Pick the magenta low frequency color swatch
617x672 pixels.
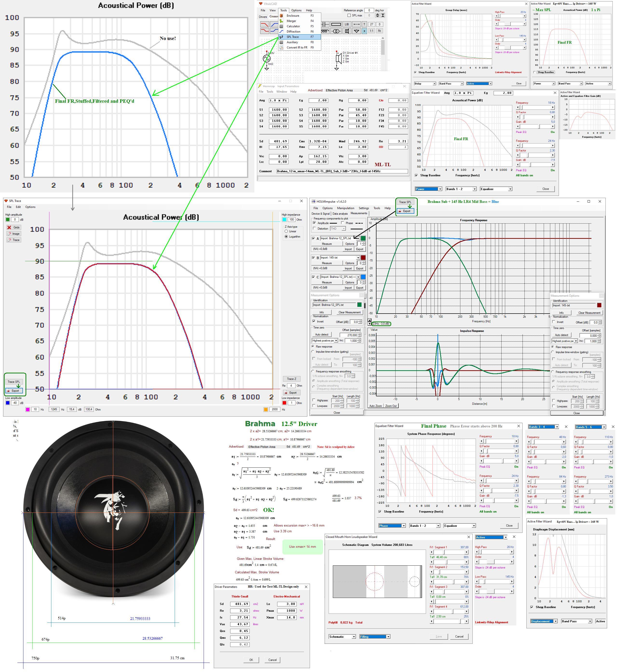28,409
